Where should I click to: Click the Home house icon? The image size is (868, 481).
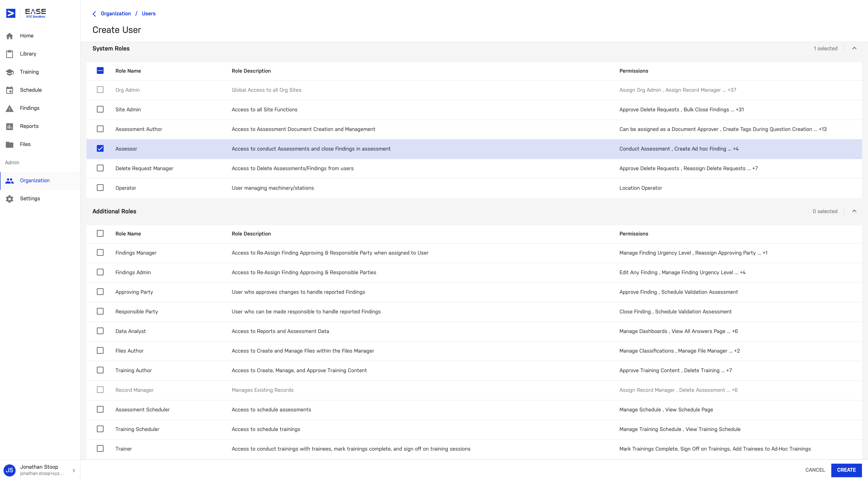coord(10,36)
